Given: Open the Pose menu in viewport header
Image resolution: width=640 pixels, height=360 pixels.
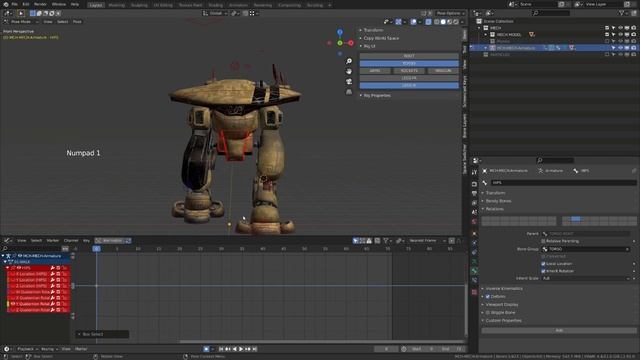Looking at the screenshot, I should pos(77,22).
